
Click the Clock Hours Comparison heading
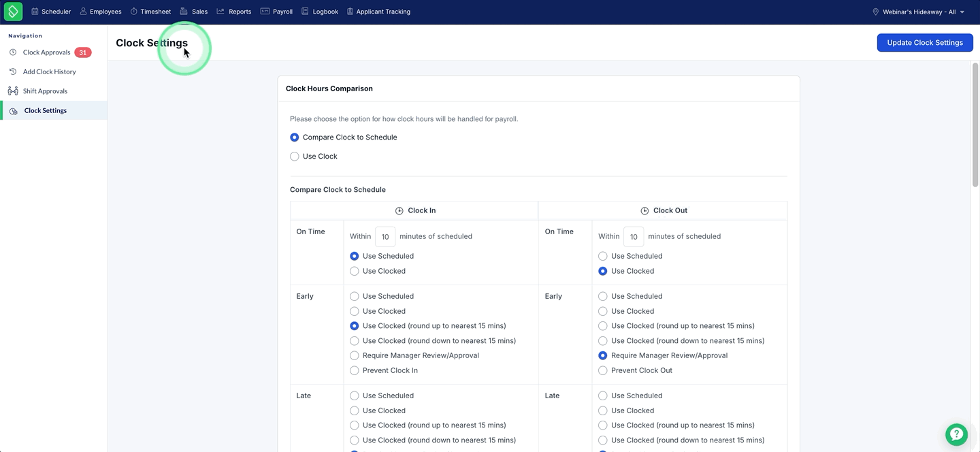click(329, 88)
